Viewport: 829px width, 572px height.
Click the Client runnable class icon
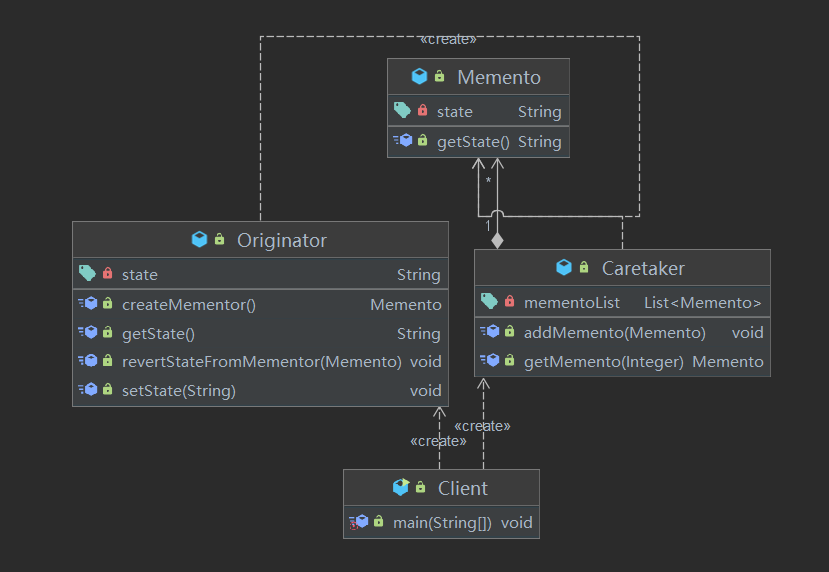coord(401,487)
